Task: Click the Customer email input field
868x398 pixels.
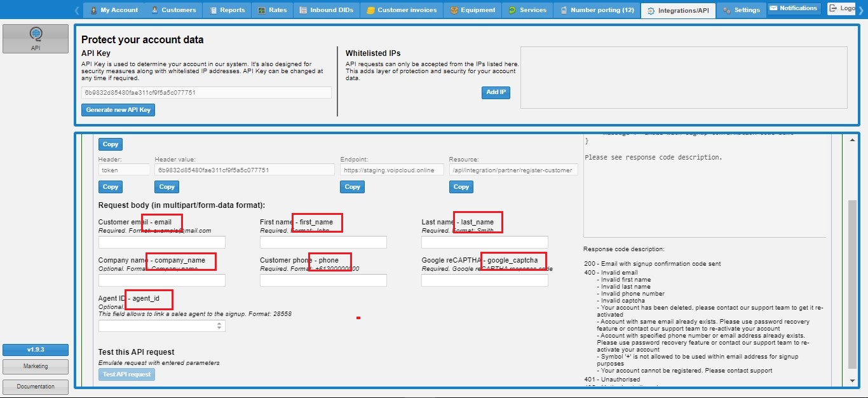Action: tap(161, 242)
